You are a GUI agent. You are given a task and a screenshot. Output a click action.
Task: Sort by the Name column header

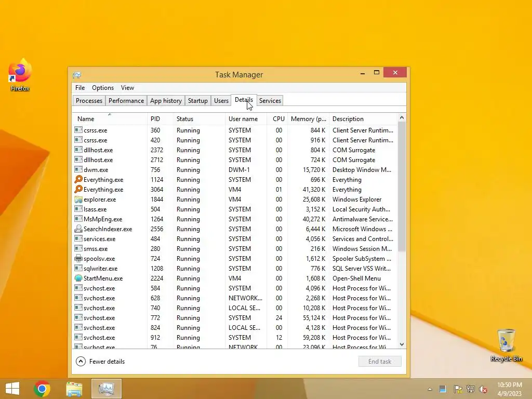point(110,119)
